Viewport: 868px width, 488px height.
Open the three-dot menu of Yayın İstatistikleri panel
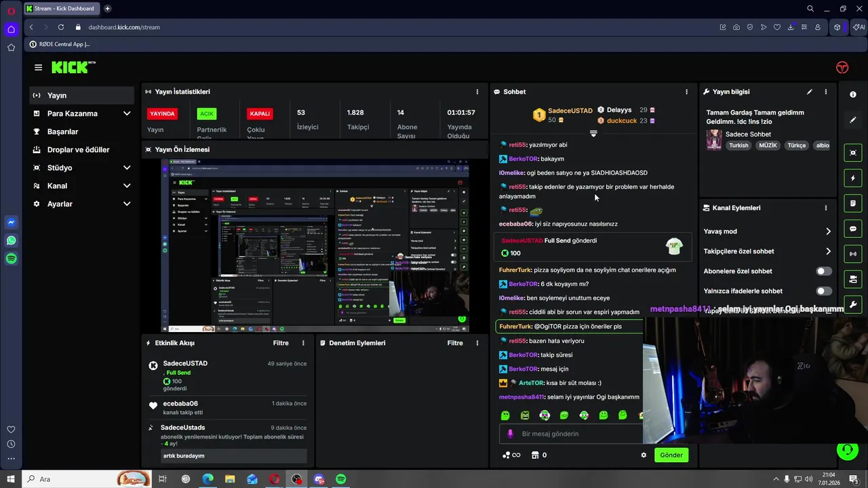pos(477,91)
